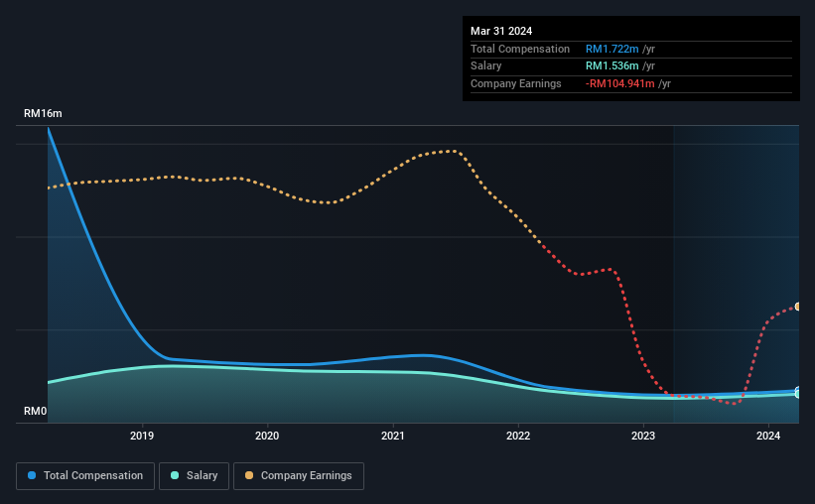Toggle the Total Compensation legend button
The image size is (815, 504).
[x=85, y=476]
